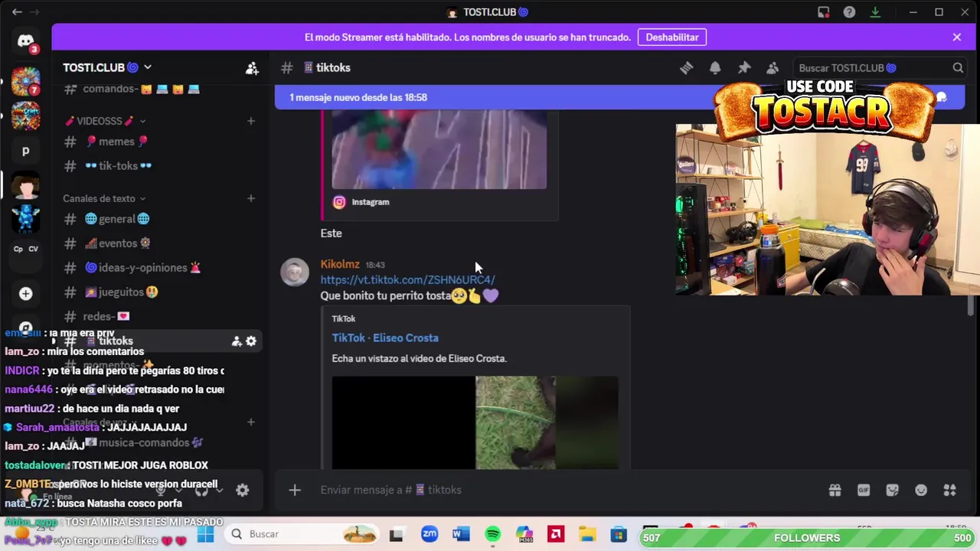
Task: Play the TikTok embed video thumbnail
Action: [x=475, y=422]
